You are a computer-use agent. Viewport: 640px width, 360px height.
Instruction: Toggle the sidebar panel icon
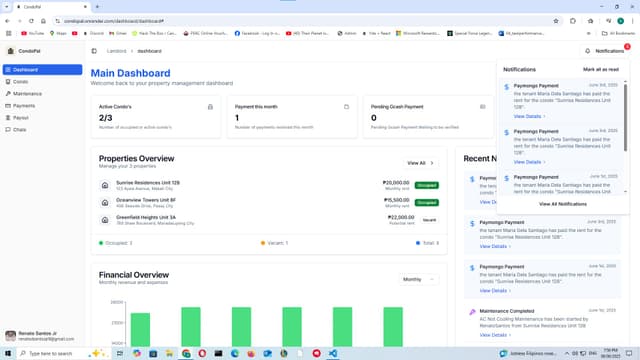click(x=94, y=51)
